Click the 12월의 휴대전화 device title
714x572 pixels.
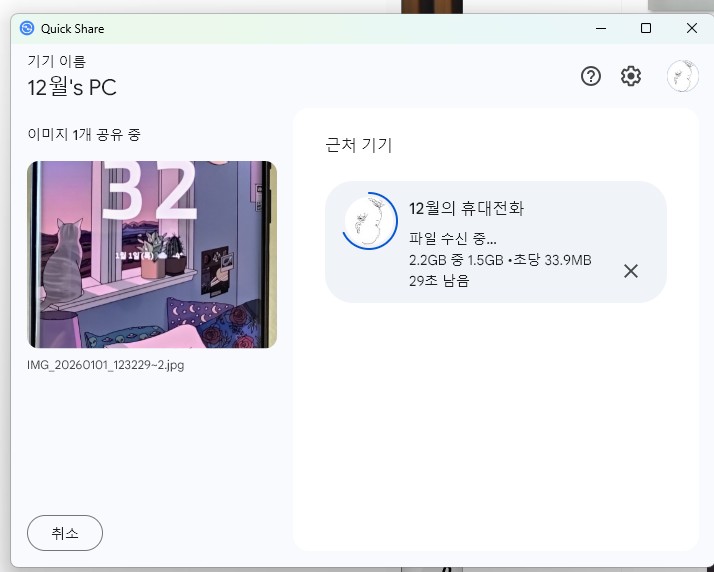(x=466, y=209)
